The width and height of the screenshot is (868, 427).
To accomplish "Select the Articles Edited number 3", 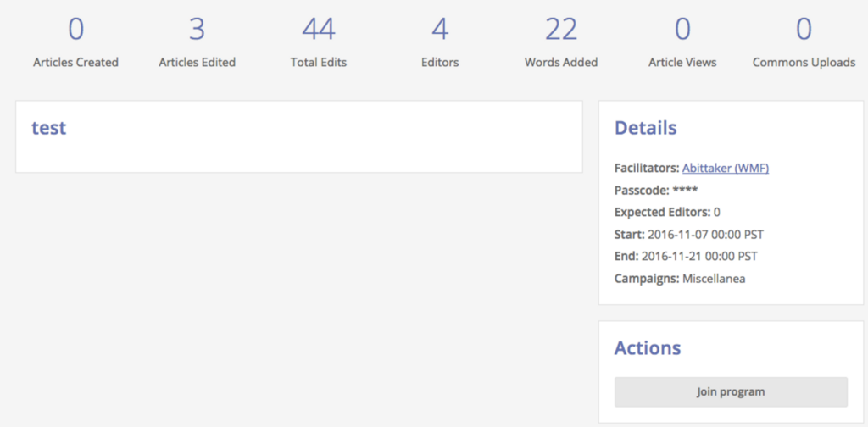I will point(197,30).
